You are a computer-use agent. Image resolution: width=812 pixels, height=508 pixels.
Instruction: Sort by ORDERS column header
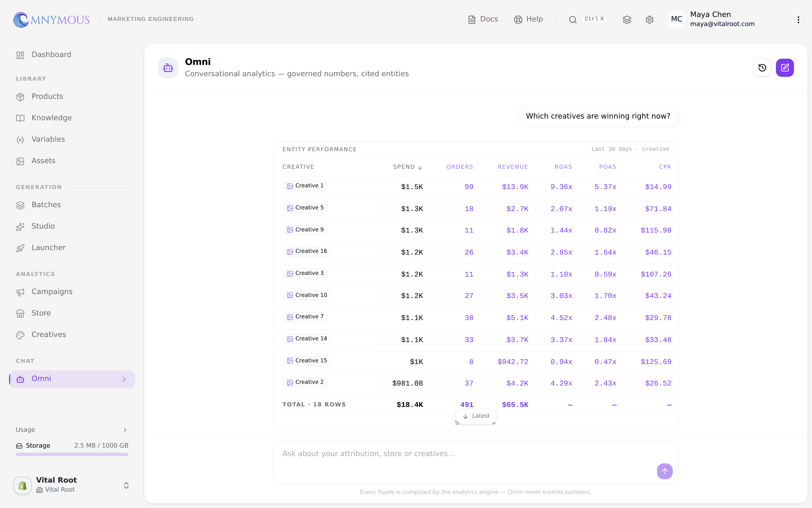click(x=460, y=167)
